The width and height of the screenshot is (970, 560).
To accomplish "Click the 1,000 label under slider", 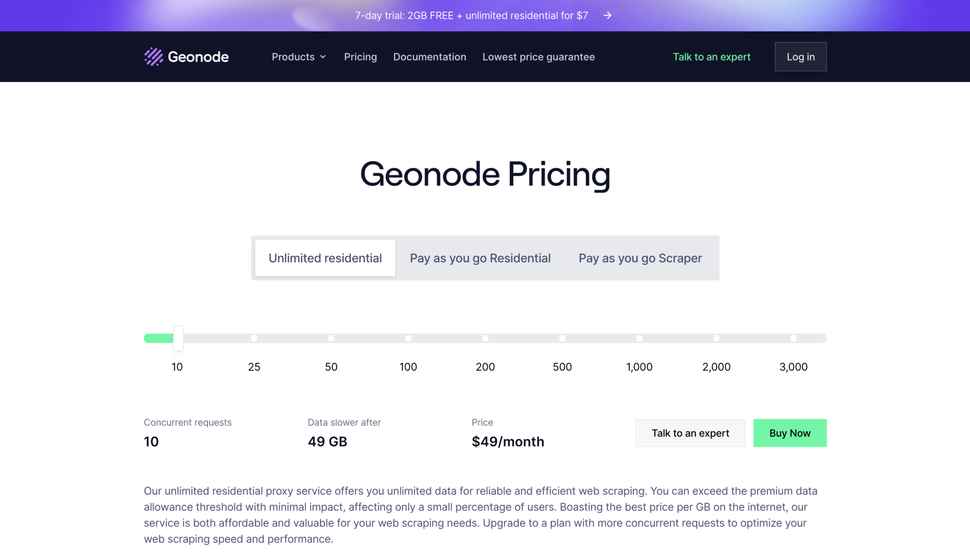I will coord(639,367).
